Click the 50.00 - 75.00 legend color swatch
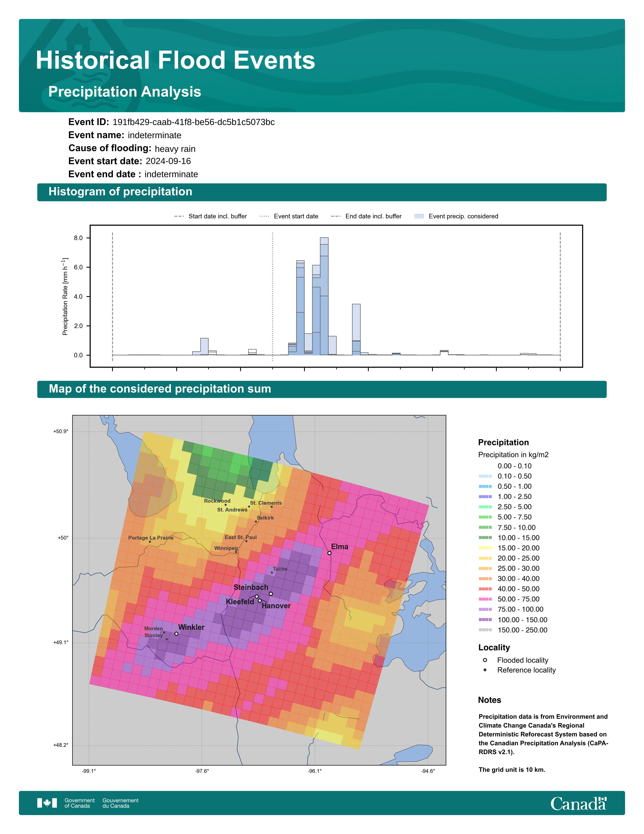Viewport: 644px width, 834px height. point(485,599)
